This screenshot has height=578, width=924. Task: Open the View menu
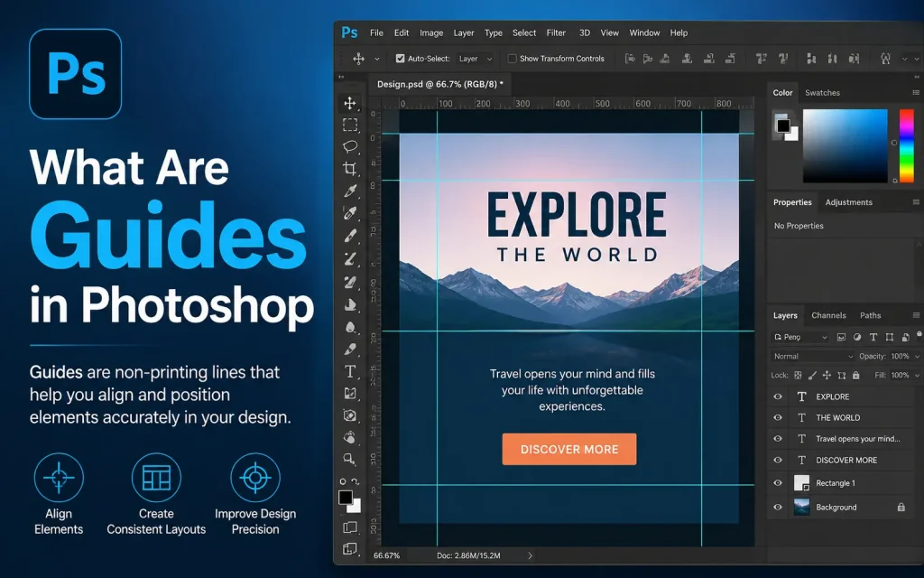click(609, 33)
